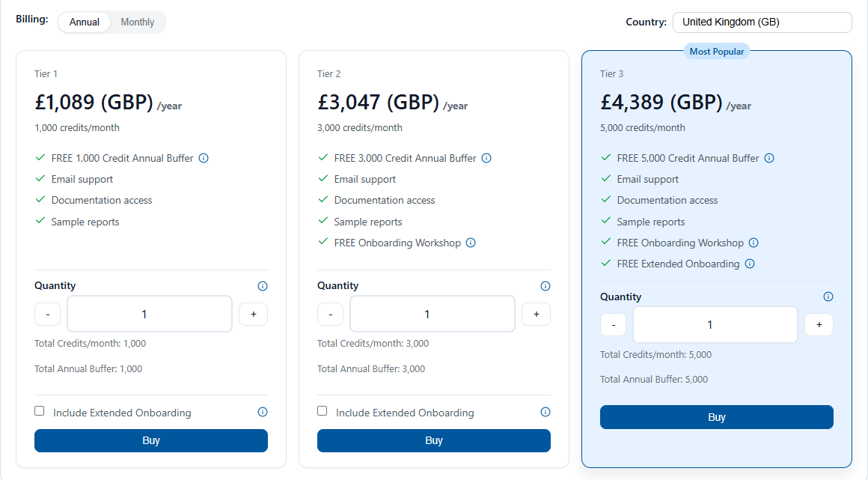The image size is (868, 480).
Task: Switch billing to Monthly
Action: (137, 22)
